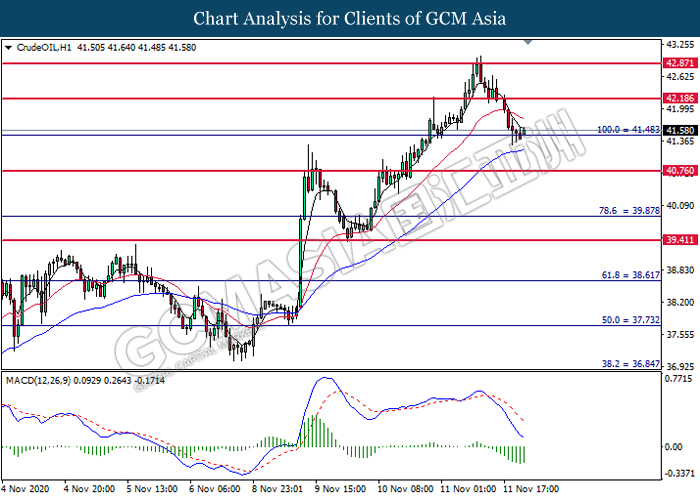The height and width of the screenshot is (500, 700).
Task: Click the 4 Nov 20:00 time label
Action: click(x=89, y=489)
